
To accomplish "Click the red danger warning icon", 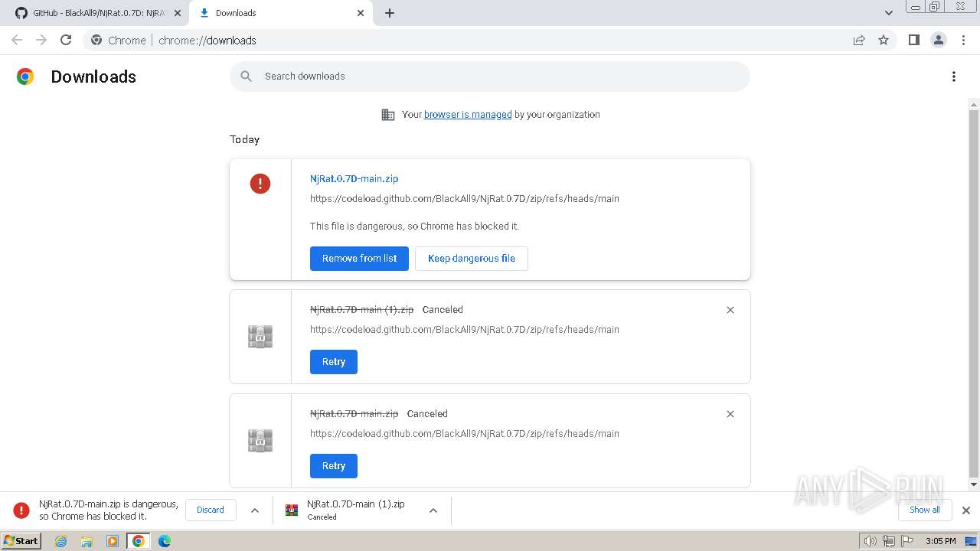I will click(x=260, y=184).
